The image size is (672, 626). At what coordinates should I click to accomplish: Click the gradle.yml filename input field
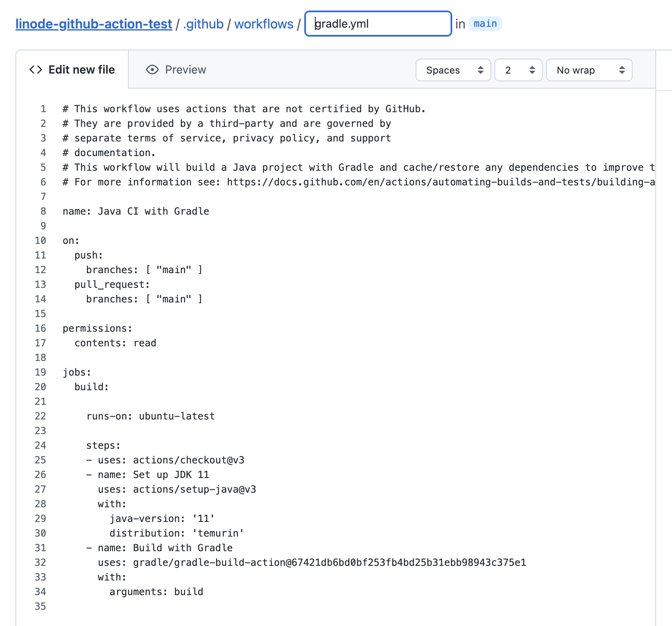coord(378,24)
